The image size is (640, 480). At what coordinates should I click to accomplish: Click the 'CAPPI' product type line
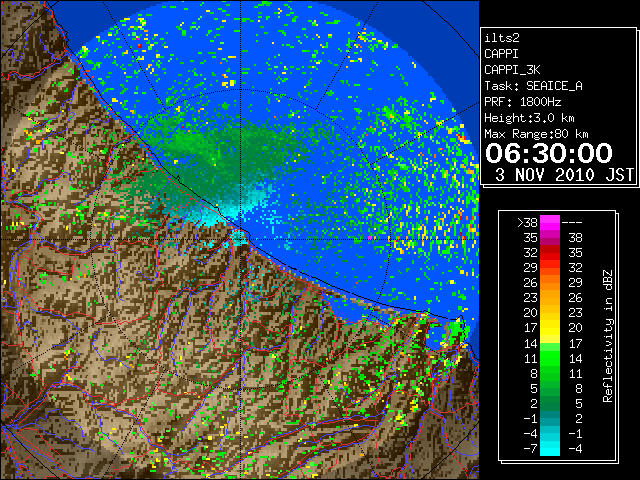[x=501, y=54]
